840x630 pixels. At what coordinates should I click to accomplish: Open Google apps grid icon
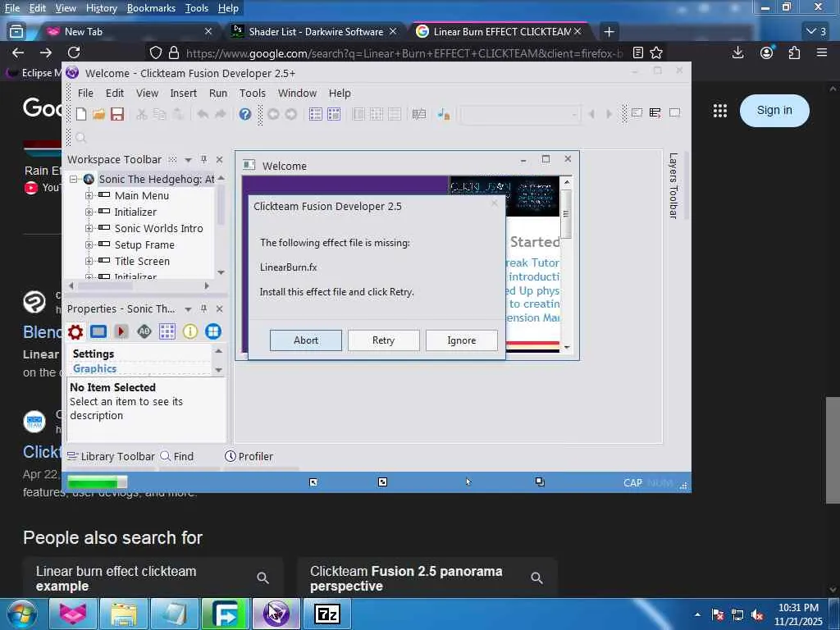(720, 111)
